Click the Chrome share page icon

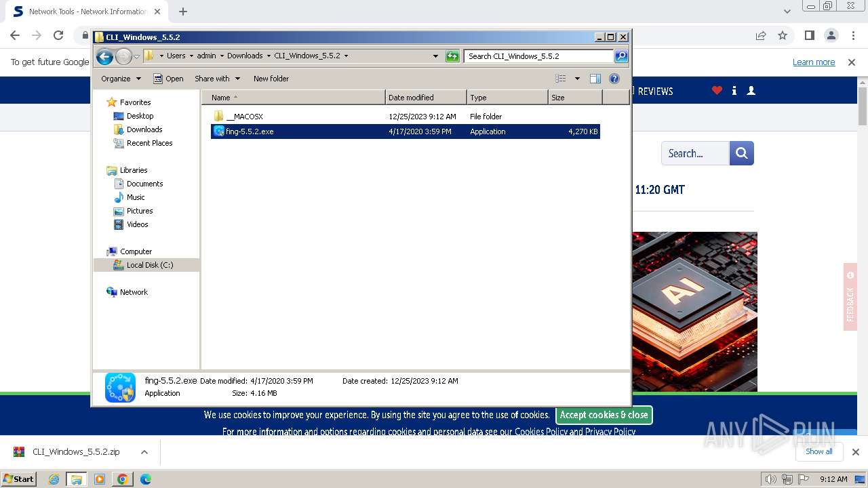click(x=761, y=35)
